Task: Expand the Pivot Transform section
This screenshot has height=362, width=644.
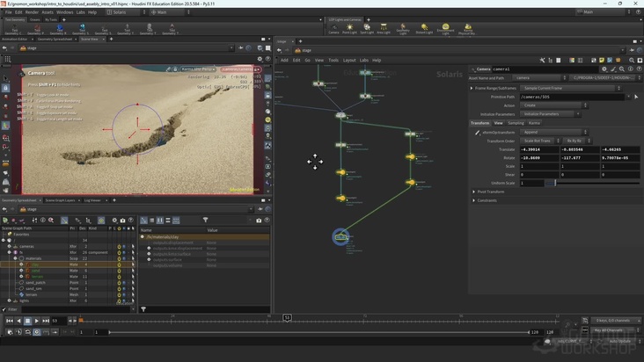Action: 474,192
